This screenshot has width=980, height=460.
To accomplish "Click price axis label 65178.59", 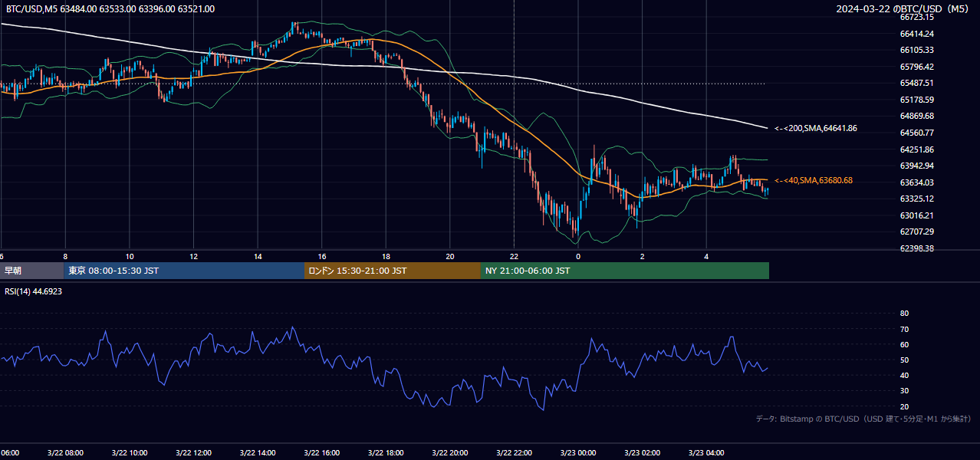I will 917,100.
